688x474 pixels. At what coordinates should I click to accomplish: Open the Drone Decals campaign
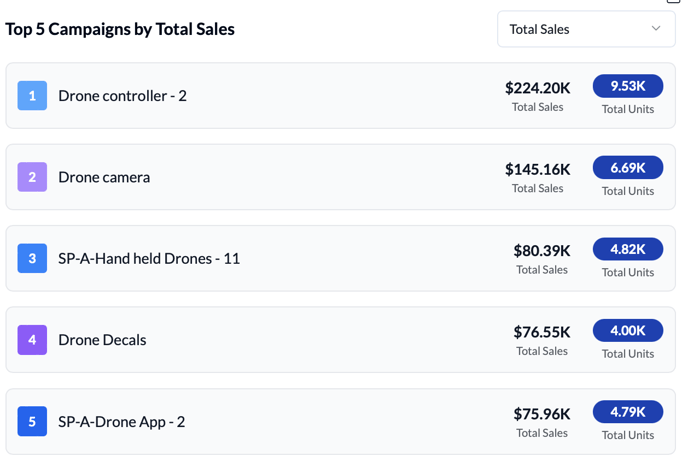[102, 340]
